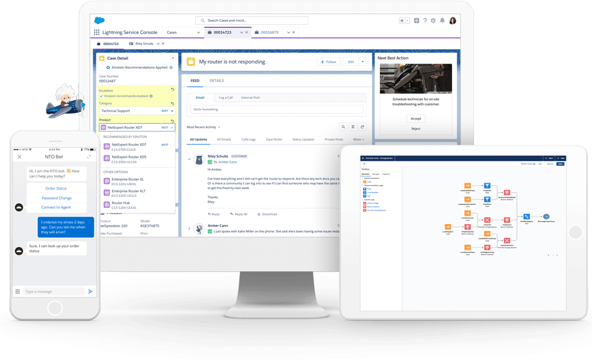Screen dimensions: 592x364
Task: Accept the Next Best Action
Action: coord(415,119)
